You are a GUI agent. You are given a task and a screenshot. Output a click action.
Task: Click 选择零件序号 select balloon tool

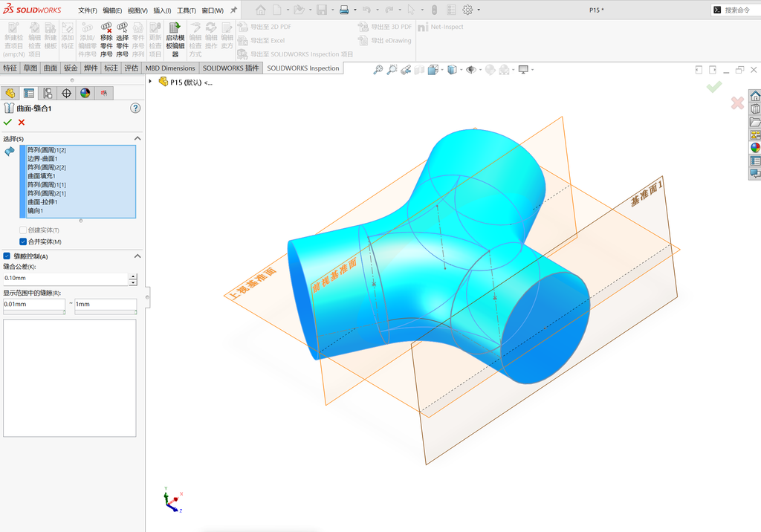point(123,40)
